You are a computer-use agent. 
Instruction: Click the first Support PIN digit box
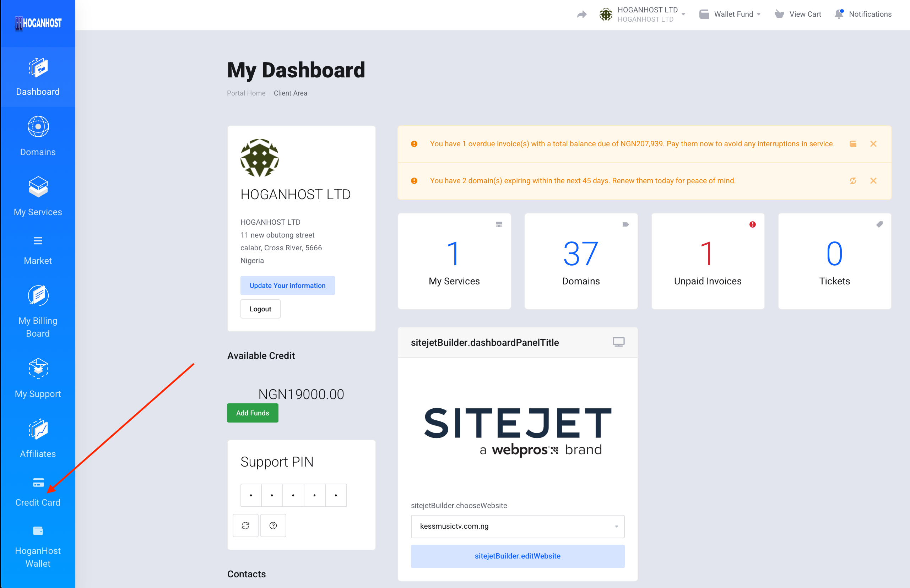[x=251, y=495]
